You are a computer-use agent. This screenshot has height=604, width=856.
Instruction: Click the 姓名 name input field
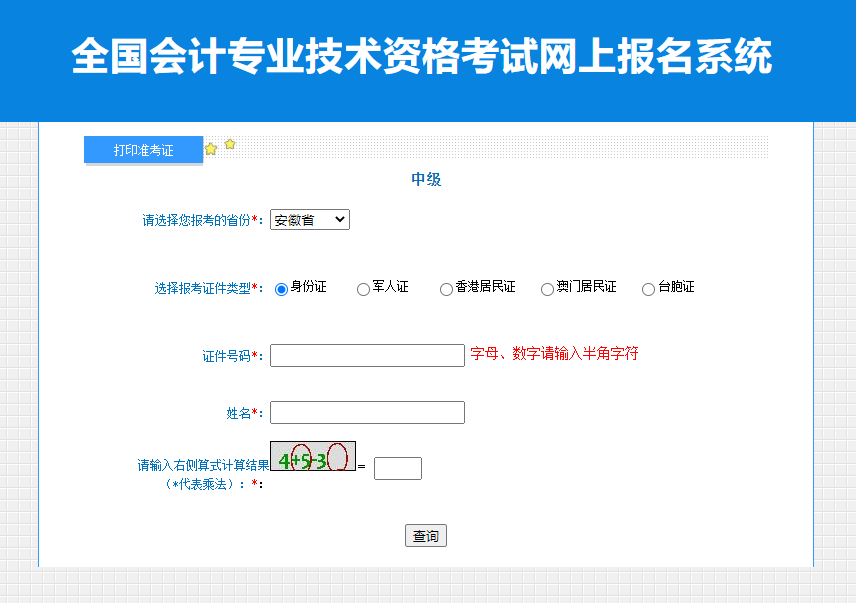pos(367,412)
